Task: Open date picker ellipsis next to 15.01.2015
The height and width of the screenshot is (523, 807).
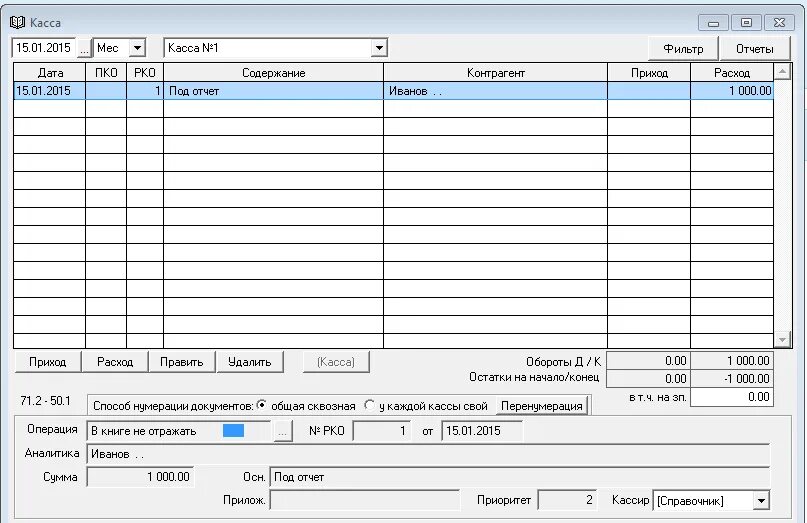Action: 84,48
